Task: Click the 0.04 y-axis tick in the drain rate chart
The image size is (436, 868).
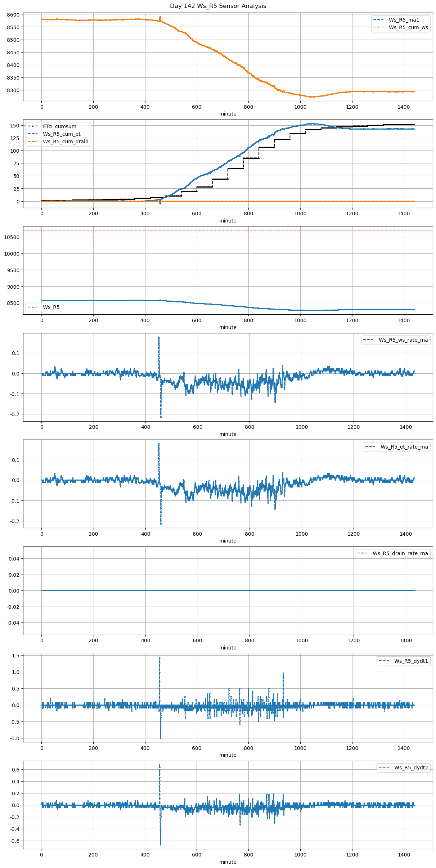Action: click(x=14, y=559)
